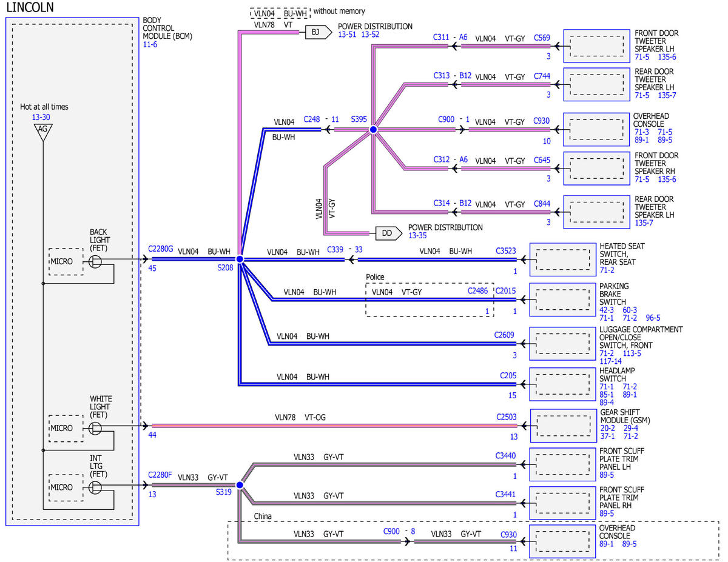Image resolution: width=728 pixels, height=562 pixels.
Task: Open the 13-35 power distribution link
Action: tap(417, 236)
